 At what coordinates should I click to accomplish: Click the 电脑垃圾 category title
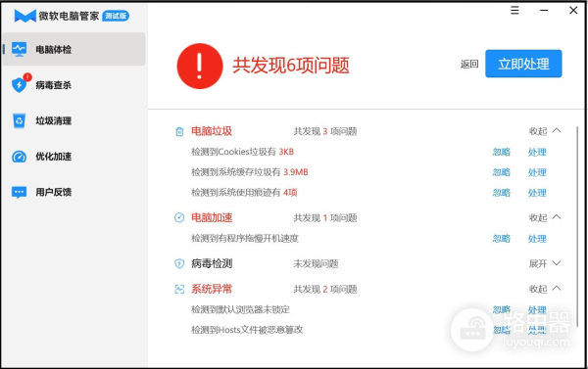coord(212,131)
